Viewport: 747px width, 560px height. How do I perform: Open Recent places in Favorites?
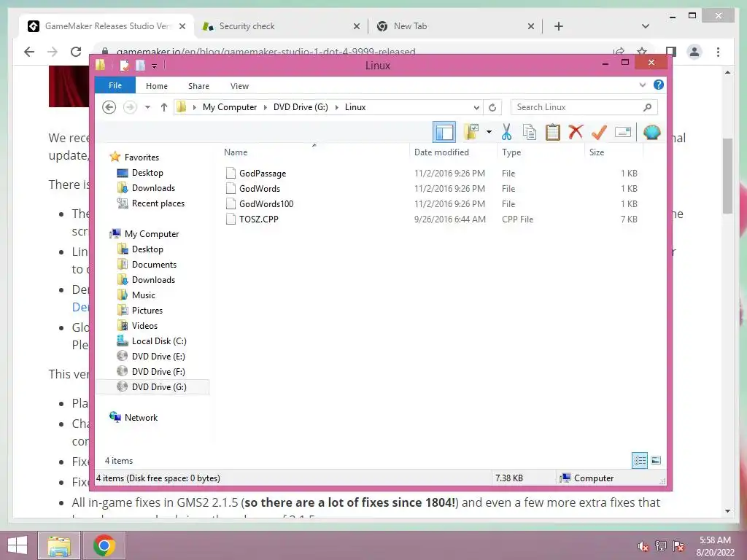tap(158, 203)
